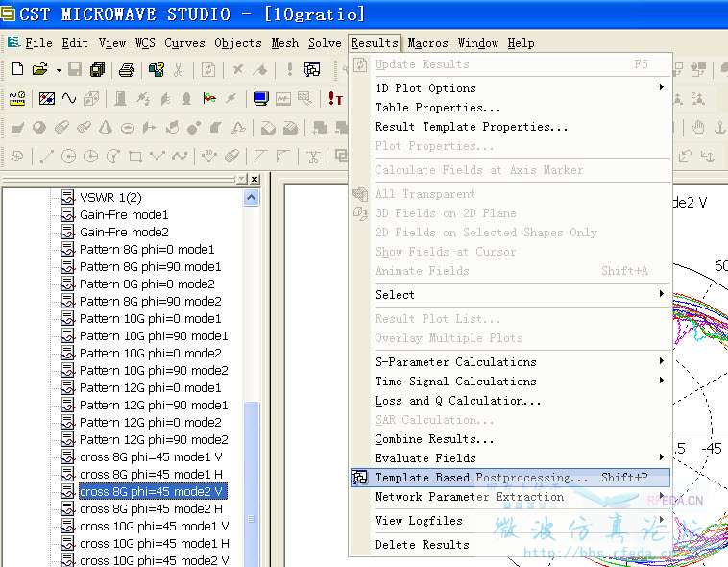Choose Table Properties menu entry
The height and width of the screenshot is (567, 728).
[x=510, y=108]
